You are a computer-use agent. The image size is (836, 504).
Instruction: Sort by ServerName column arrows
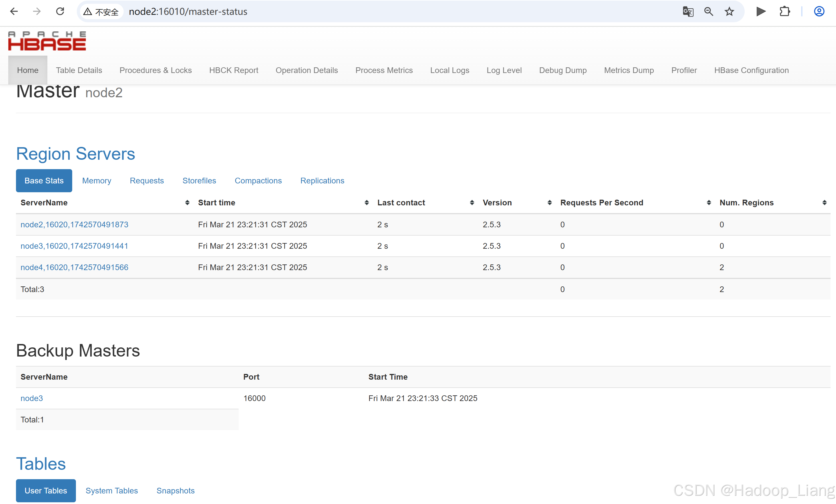click(187, 203)
